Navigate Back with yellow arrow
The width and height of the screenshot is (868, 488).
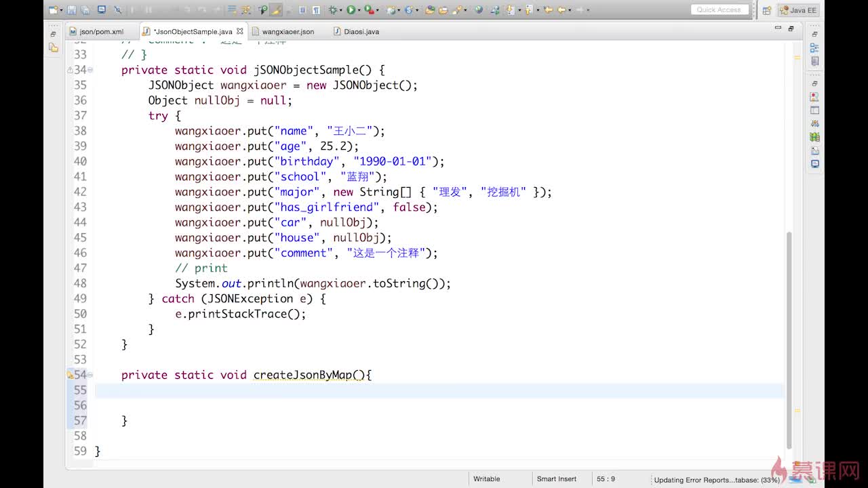pos(561,10)
